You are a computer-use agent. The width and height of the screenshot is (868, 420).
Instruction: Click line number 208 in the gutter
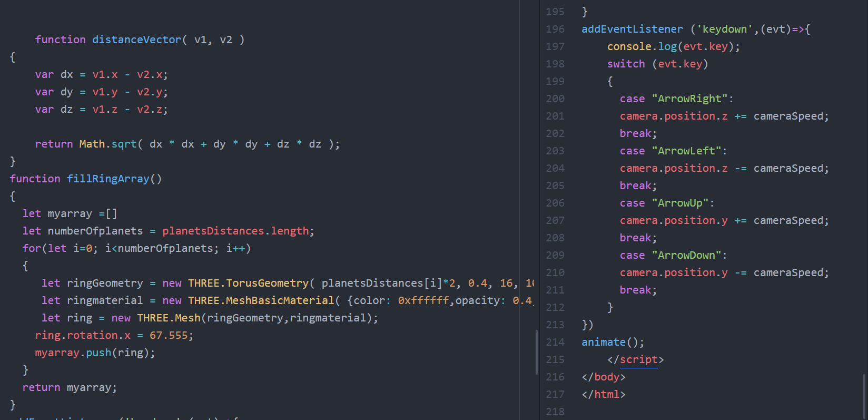(555, 238)
